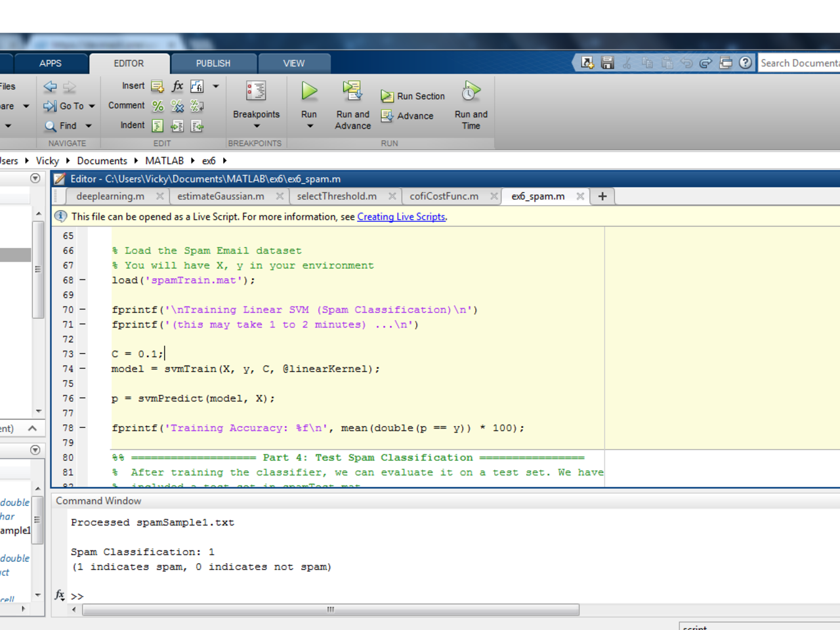Click the fixed-point fi icon
Viewport: 840px width, 630px height.
(x=197, y=86)
